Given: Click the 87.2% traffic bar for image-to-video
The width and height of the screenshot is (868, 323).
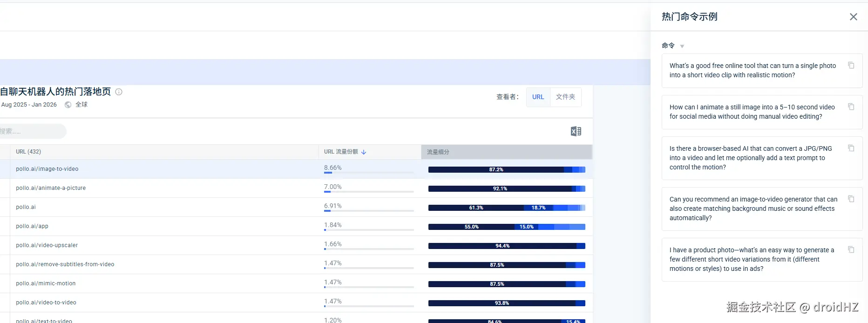Looking at the screenshot, I should click(x=496, y=170).
